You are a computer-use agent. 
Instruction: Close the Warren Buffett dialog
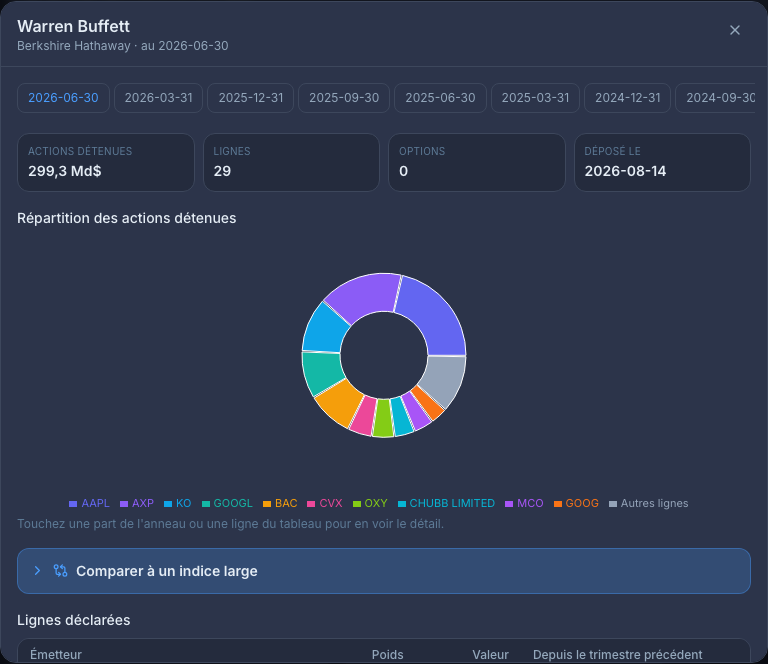coord(734,30)
